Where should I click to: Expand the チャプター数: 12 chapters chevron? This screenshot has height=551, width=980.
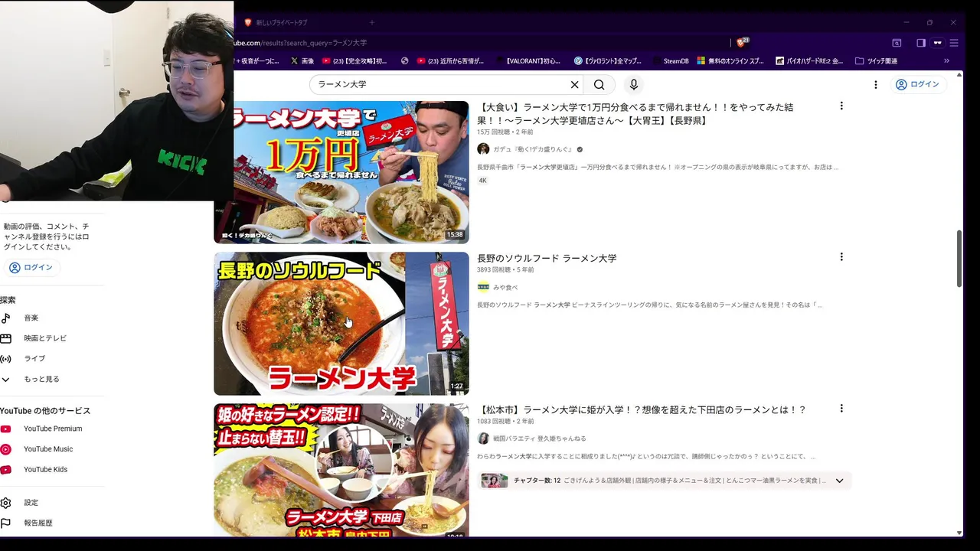(x=839, y=481)
